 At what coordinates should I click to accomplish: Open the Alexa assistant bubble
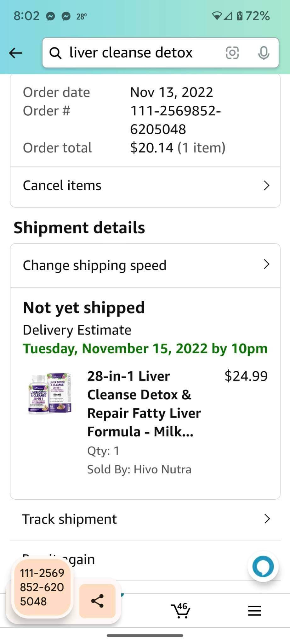coord(263,566)
